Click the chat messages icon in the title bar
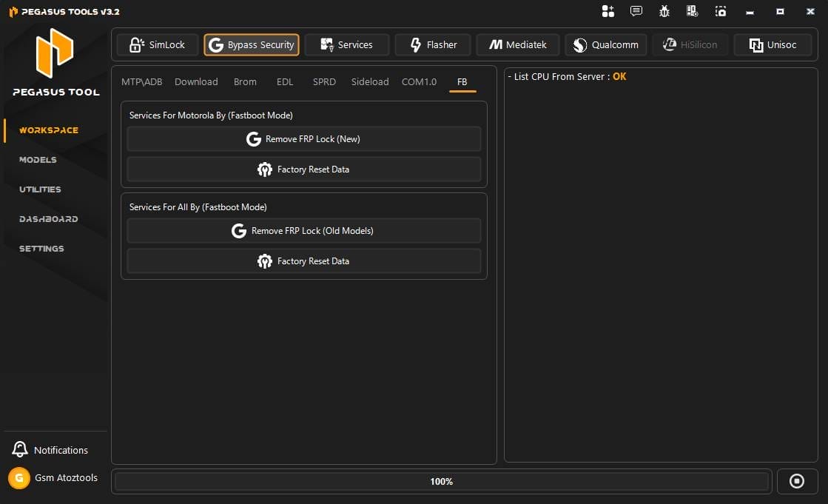This screenshot has height=504, width=828. click(636, 11)
